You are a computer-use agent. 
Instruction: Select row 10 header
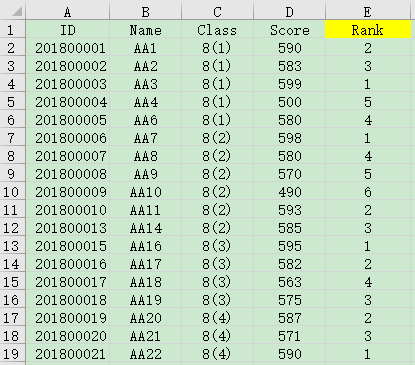tap(13, 192)
